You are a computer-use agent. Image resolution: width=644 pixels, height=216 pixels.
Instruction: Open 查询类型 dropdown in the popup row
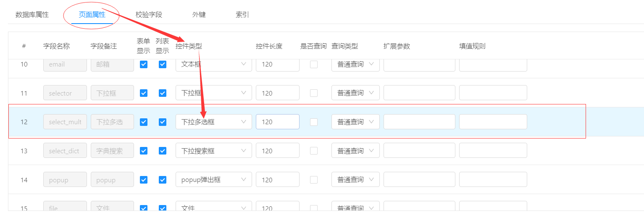coord(355,180)
